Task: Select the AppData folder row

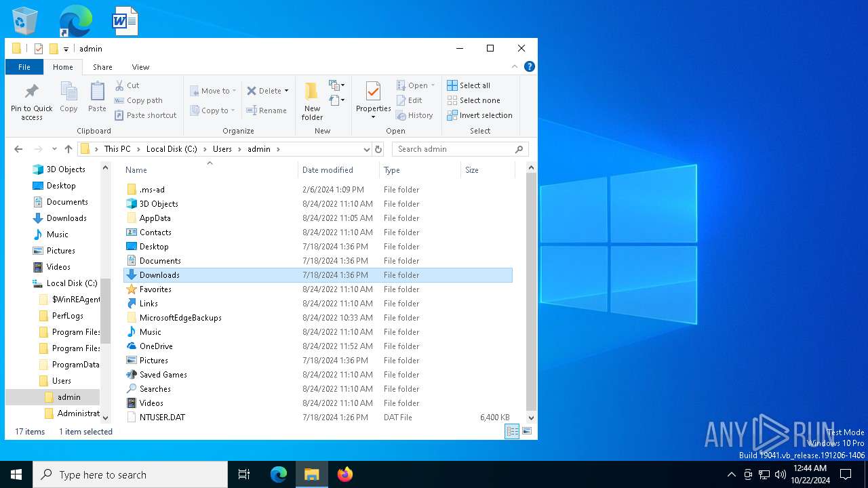Action: (317, 218)
